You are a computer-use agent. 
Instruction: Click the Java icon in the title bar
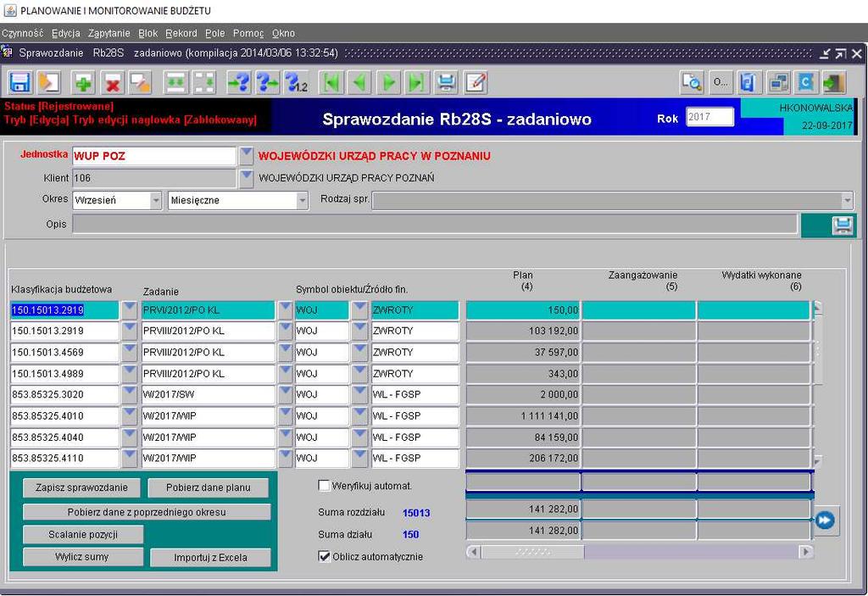pyautogui.click(x=10, y=10)
